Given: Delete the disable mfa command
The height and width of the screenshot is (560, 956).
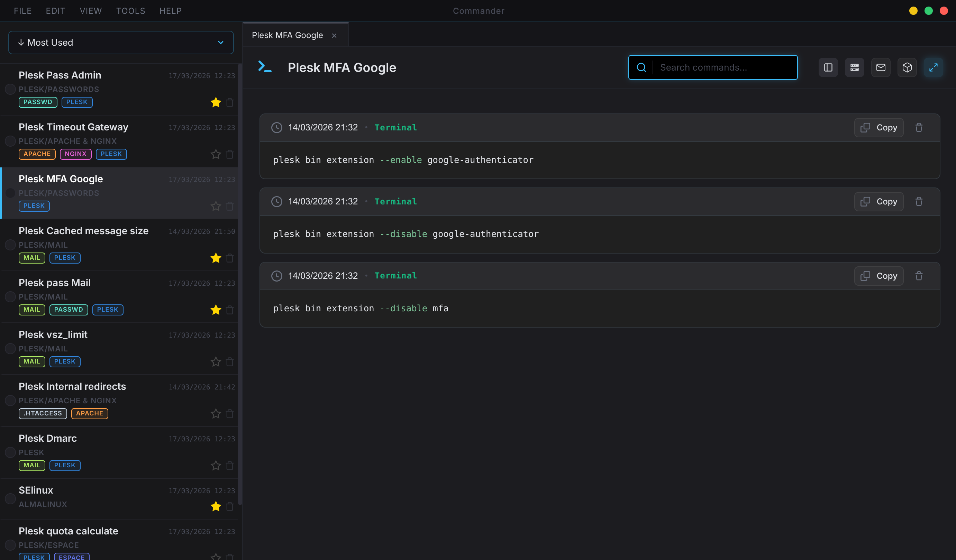Looking at the screenshot, I should tap(919, 276).
